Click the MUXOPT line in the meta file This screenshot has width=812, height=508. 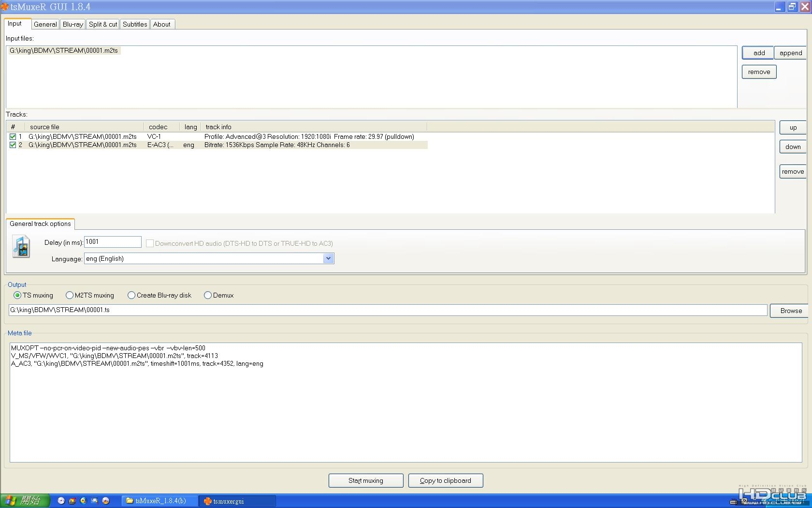coord(108,348)
